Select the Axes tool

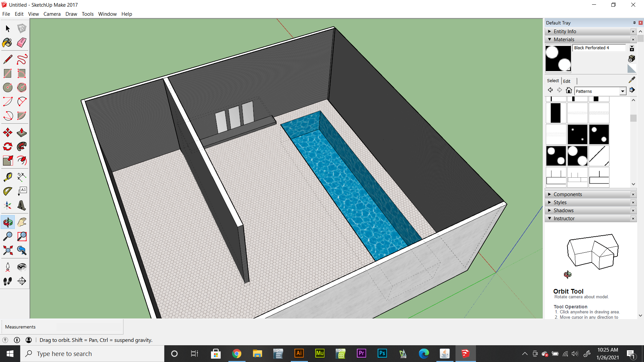(8, 205)
